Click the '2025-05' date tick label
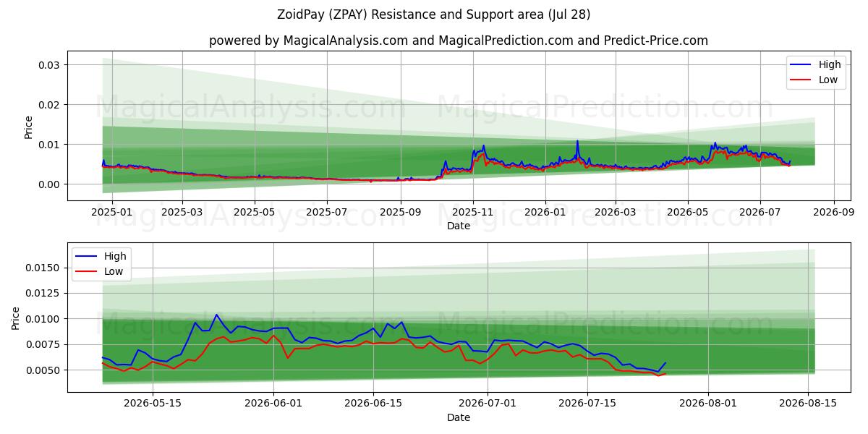The width and height of the screenshot is (868, 434). click(x=255, y=213)
